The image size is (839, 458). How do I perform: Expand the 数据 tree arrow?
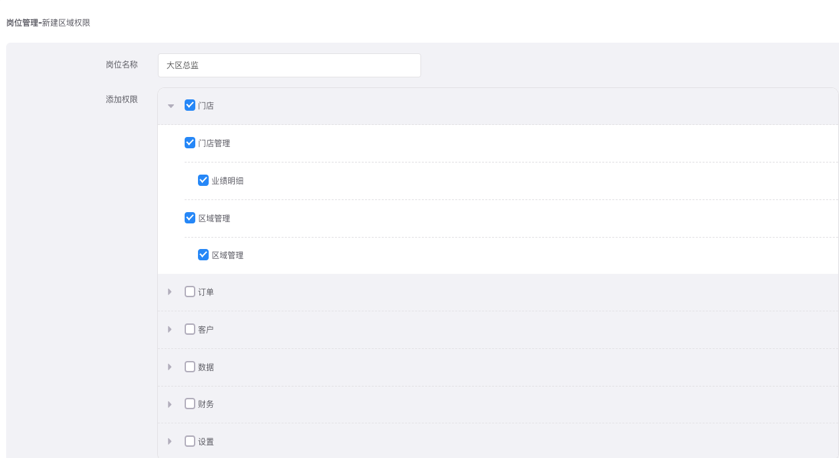[170, 367]
